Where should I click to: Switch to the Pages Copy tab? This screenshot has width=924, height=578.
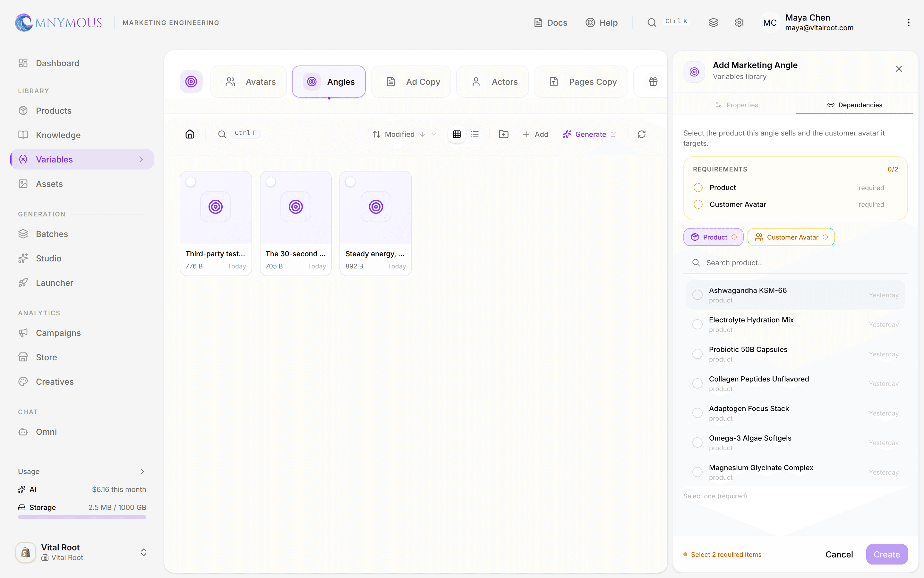pyautogui.click(x=581, y=82)
